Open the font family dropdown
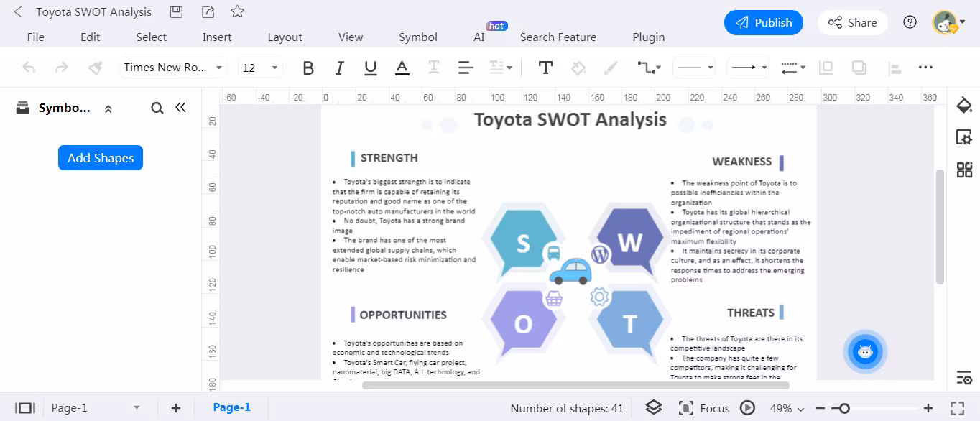 (x=172, y=68)
